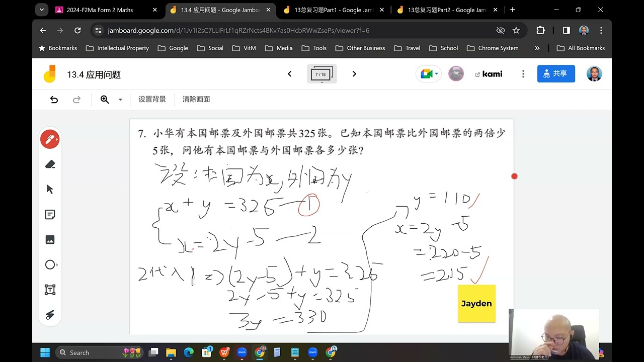The height and width of the screenshot is (362, 644).
Task: Open a new Chrome tab
Action: pos(513,10)
